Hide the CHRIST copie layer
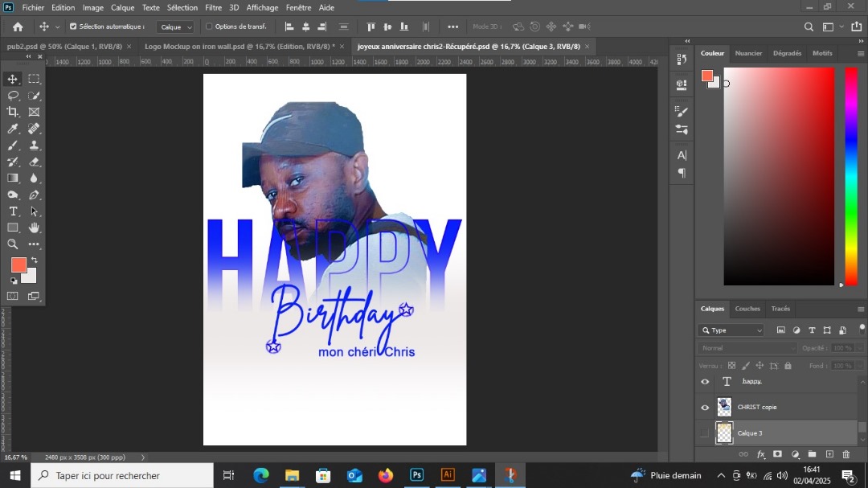 point(705,408)
